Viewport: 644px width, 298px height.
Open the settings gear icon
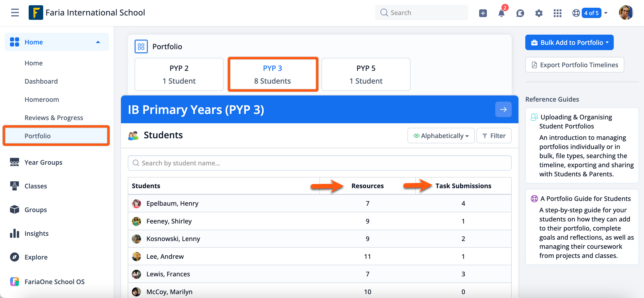click(x=539, y=13)
